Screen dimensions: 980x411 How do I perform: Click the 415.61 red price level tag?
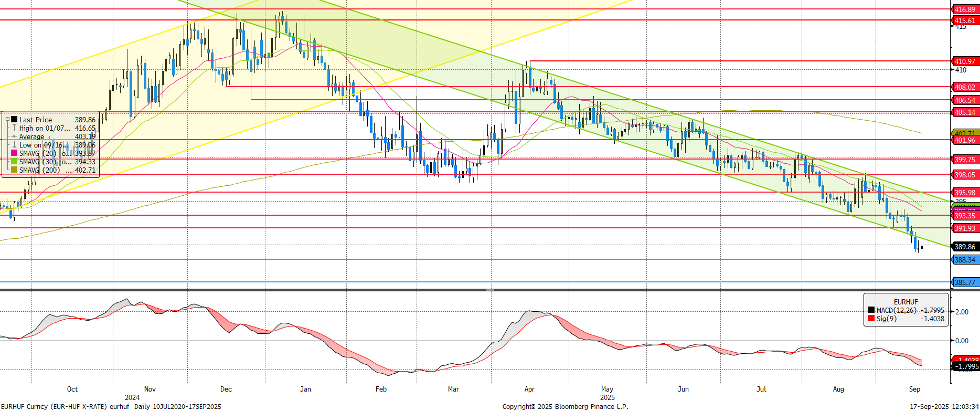point(965,20)
